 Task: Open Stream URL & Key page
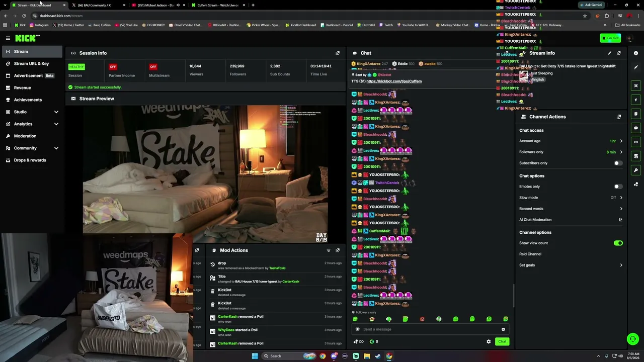(32, 63)
